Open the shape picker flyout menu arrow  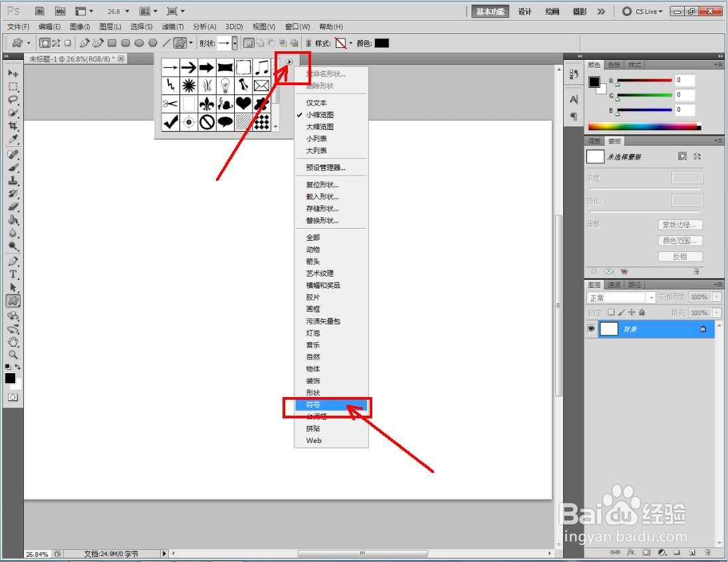tap(289, 62)
